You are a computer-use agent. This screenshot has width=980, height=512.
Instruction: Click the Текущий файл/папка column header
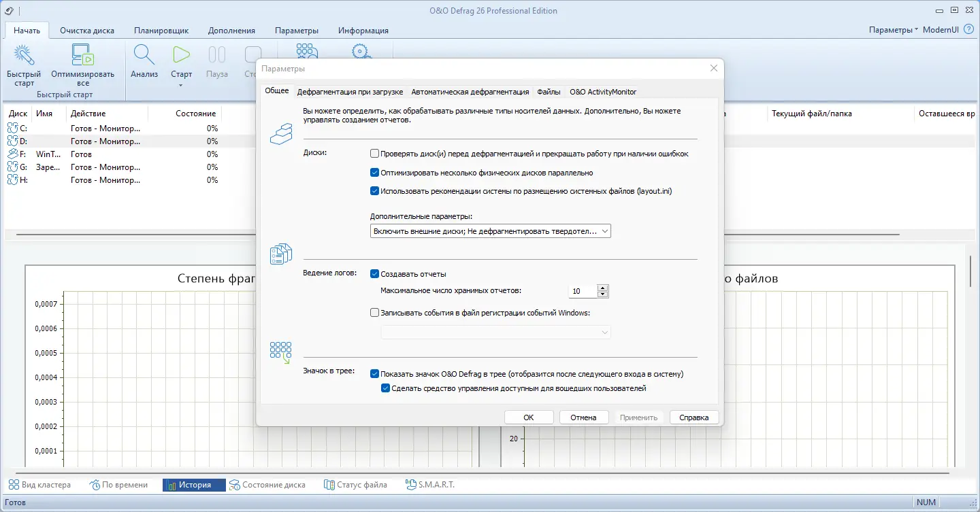coord(812,114)
